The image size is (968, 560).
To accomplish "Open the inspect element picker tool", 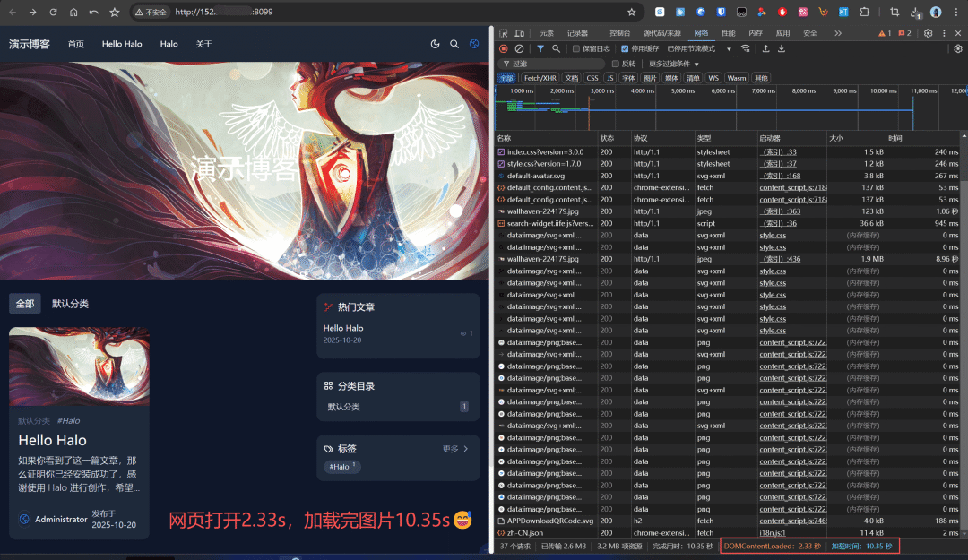I will click(504, 33).
